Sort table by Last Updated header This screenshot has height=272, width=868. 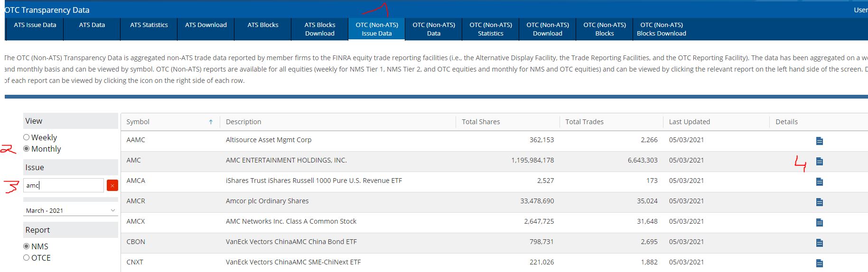689,122
